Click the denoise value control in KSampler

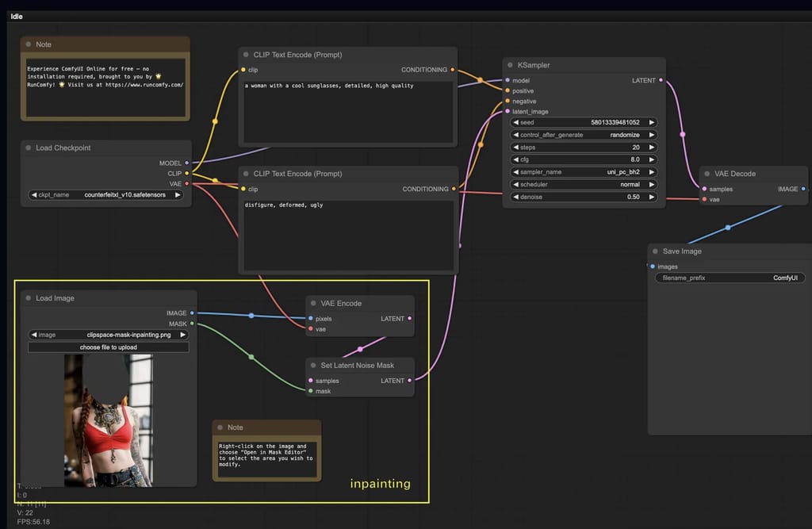(583, 197)
